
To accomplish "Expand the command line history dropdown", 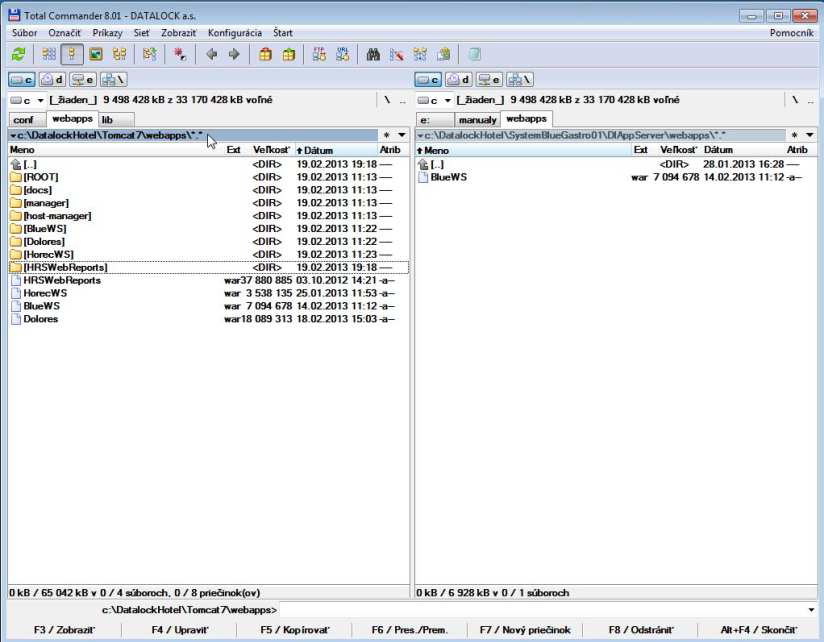I will pyautogui.click(x=811, y=609).
